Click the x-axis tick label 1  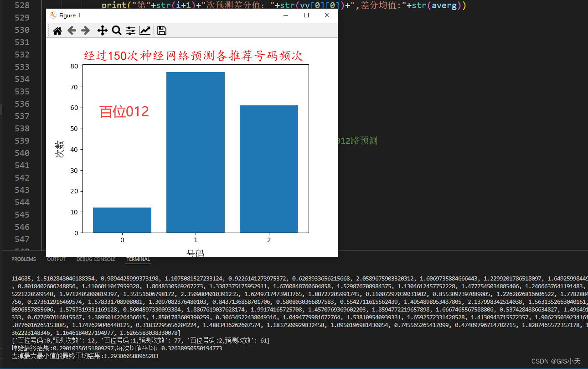coord(196,240)
